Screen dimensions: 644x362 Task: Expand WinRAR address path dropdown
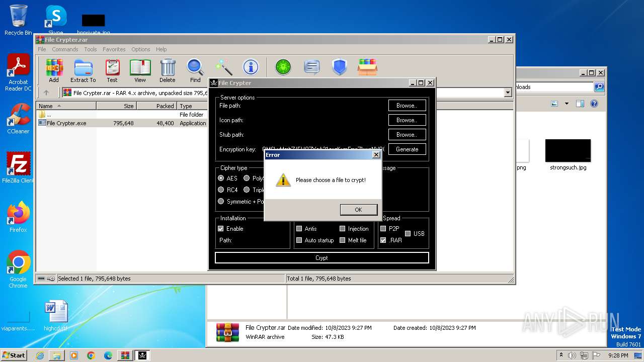pyautogui.click(x=508, y=93)
